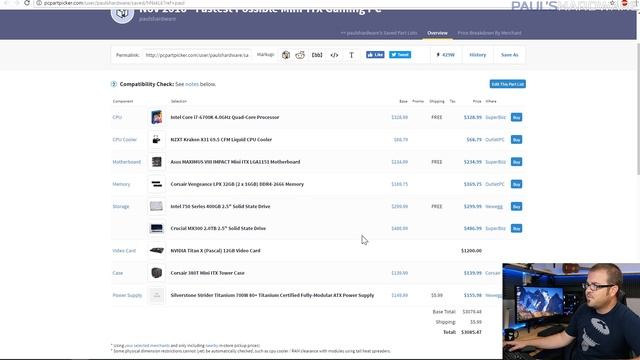Click the Intel i7-6700K product thumbnail

point(156,117)
